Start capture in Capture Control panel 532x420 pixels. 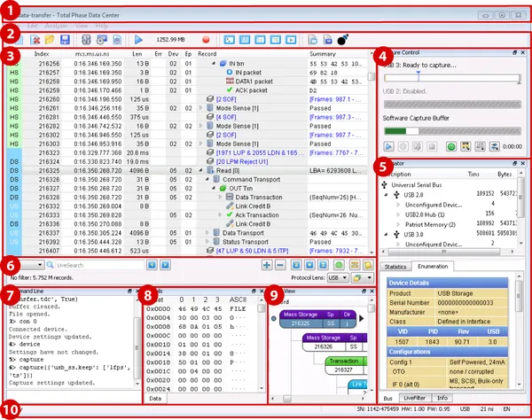(x=389, y=146)
